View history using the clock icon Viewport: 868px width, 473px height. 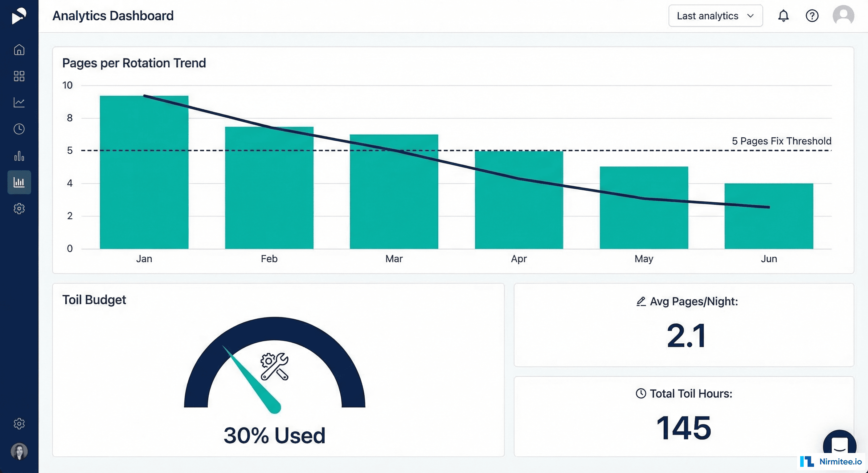pyautogui.click(x=19, y=128)
